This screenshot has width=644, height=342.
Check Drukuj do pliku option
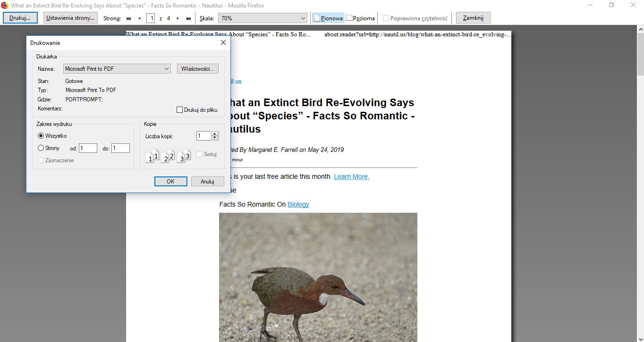point(179,110)
